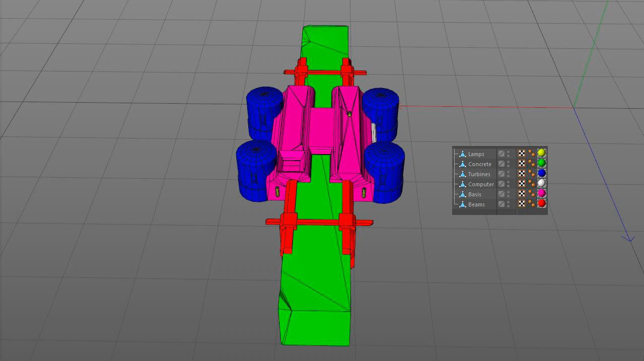Click the gray layer square for Concrete
The height and width of the screenshot is (361, 644).
[x=502, y=164]
